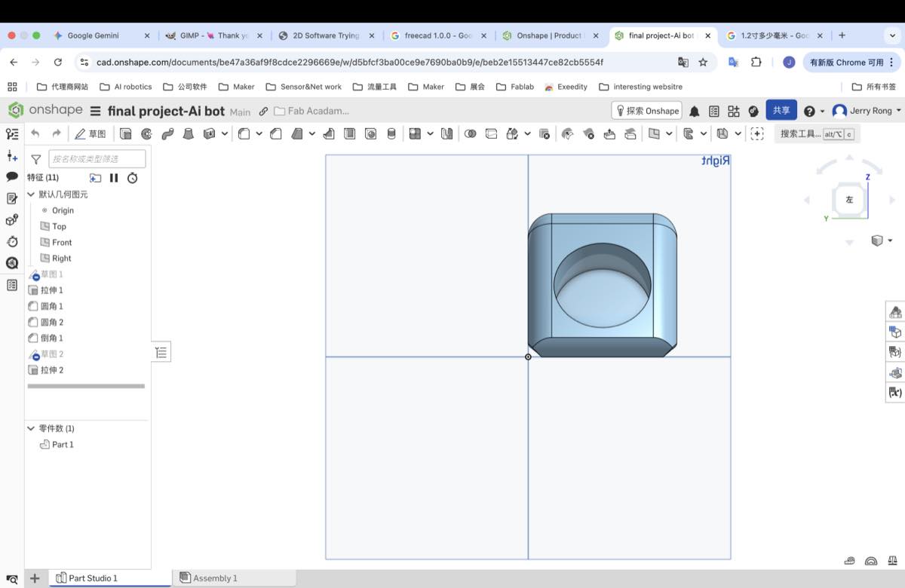Select the Delete face tool
This screenshot has width=905, height=588.
(588, 133)
